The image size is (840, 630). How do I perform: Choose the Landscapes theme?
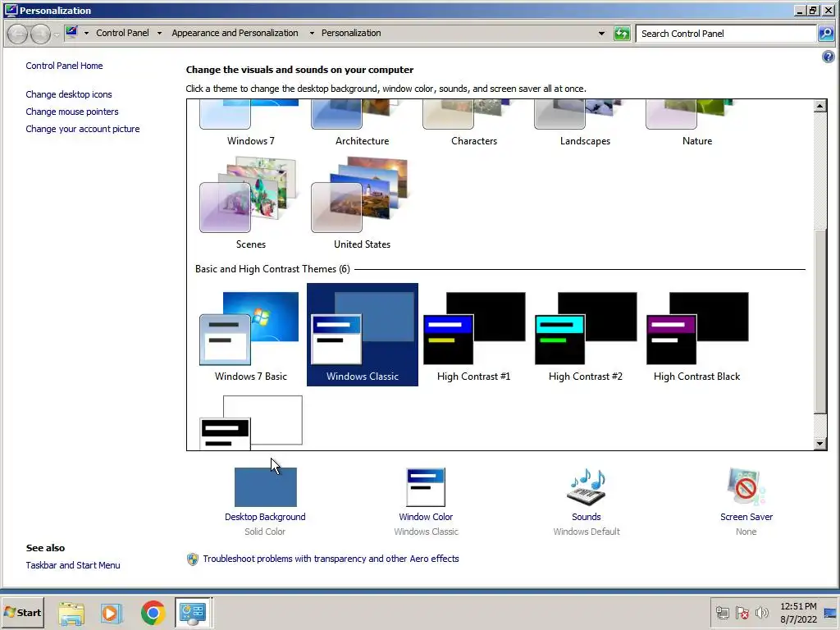pyautogui.click(x=585, y=124)
